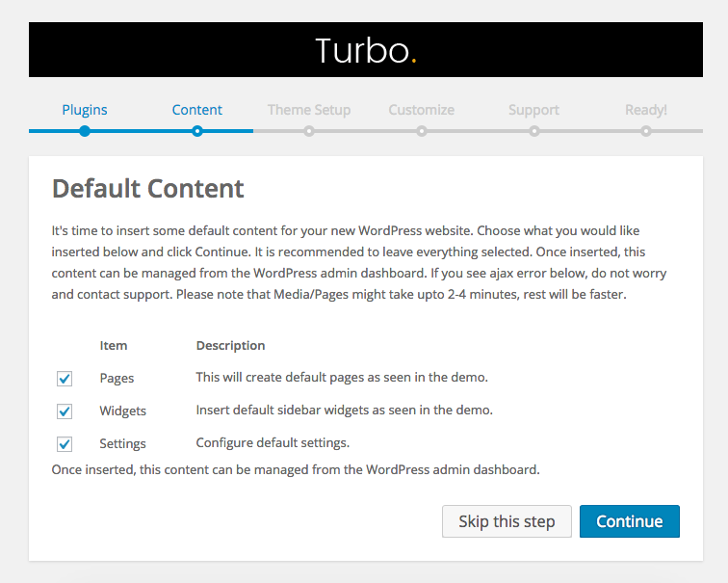Viewport: 728px width, 583px height.
Task: Select the Ready! step
Action: pyautogui.click(x=646, y=110)
